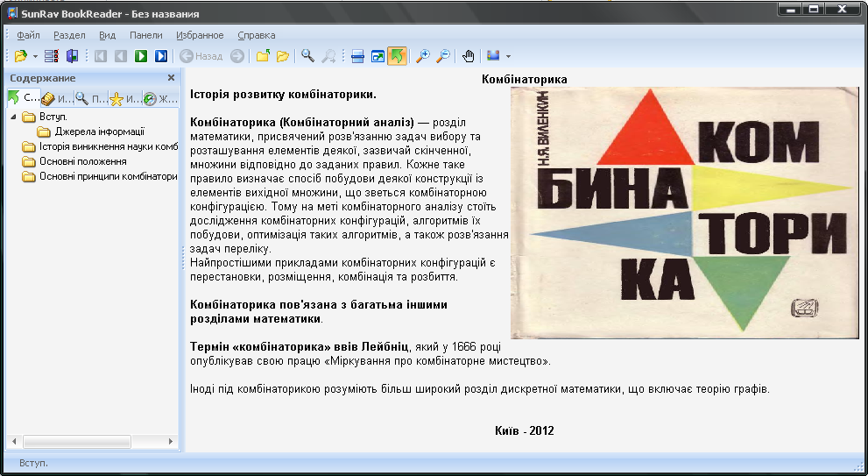The height and width of the screenshot is (476, 868).
Task: Click the blue book panel icon
Action: click(x=72, y=56)
